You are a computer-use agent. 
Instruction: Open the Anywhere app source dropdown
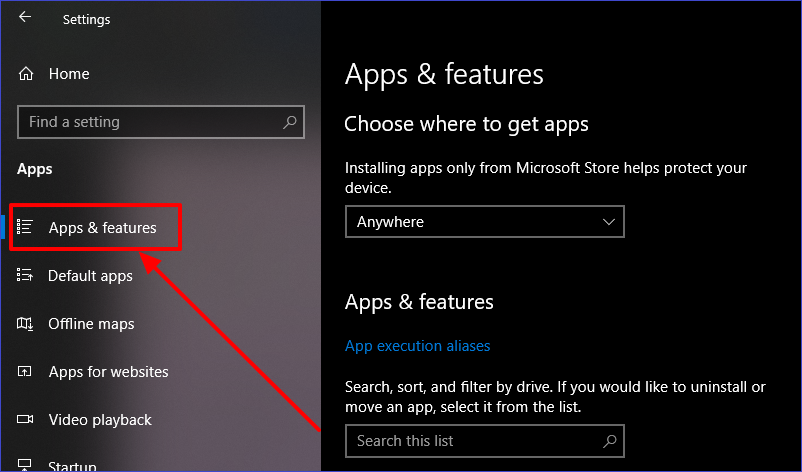pos(485,222)
